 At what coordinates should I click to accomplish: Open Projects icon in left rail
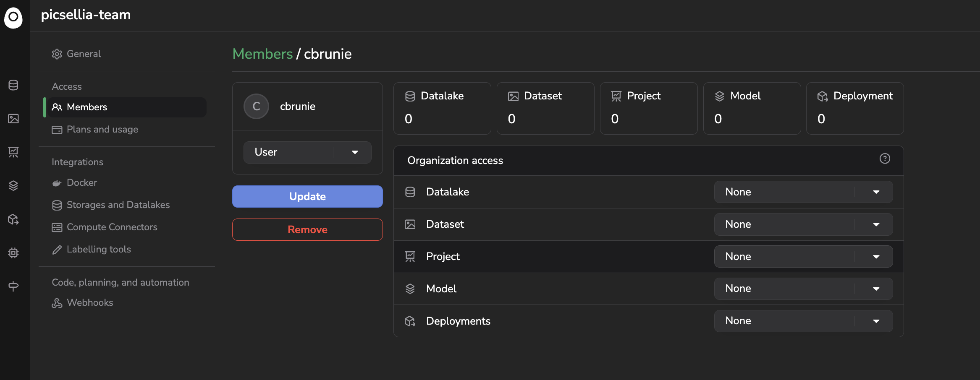click(x=13, y=152)
